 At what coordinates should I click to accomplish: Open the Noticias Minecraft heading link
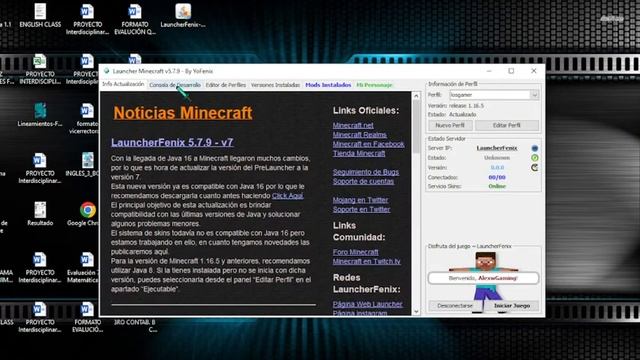[183, 113]
